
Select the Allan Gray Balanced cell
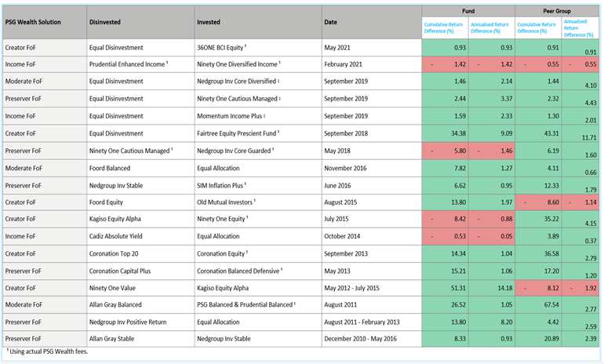119,304
